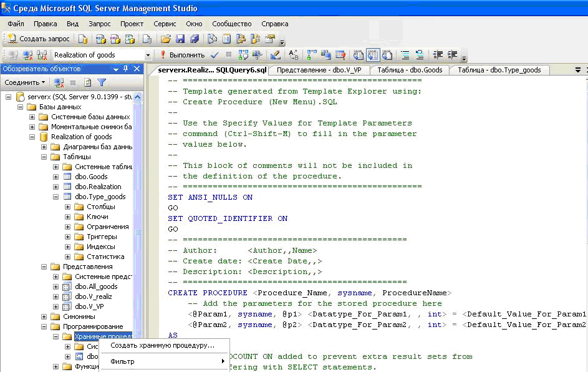The image size is (588, 372).
Task: Open the Template Explorer icon
Action: pyautogui.click(x=256, y=39)
